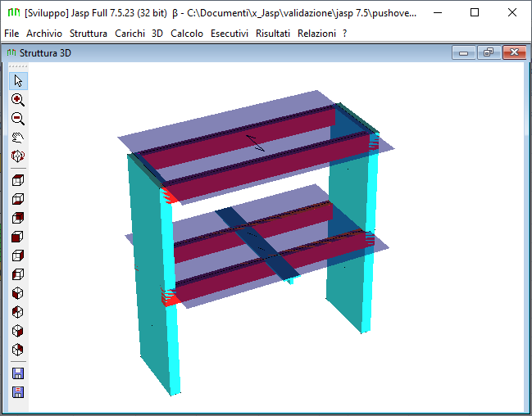Image resolution: width=532 pixels, height=416 pixels.
Task: Open the Carichi menu
Action: 130,34
